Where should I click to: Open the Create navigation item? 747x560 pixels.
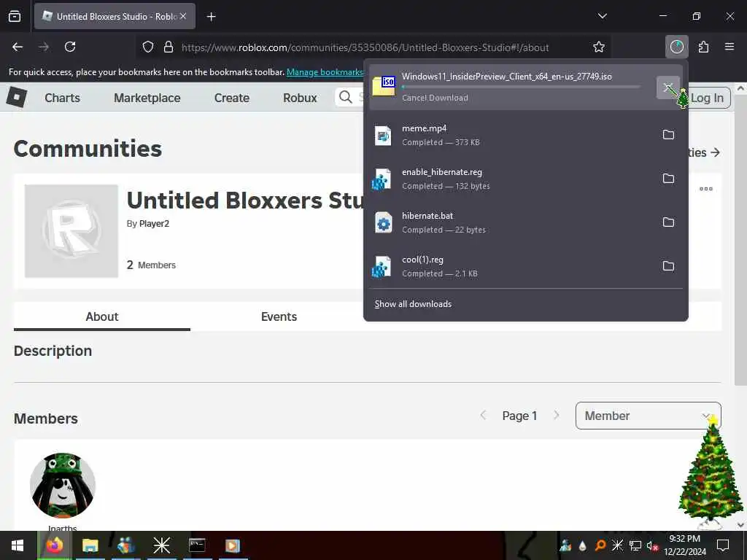click(x=232, y=98)
